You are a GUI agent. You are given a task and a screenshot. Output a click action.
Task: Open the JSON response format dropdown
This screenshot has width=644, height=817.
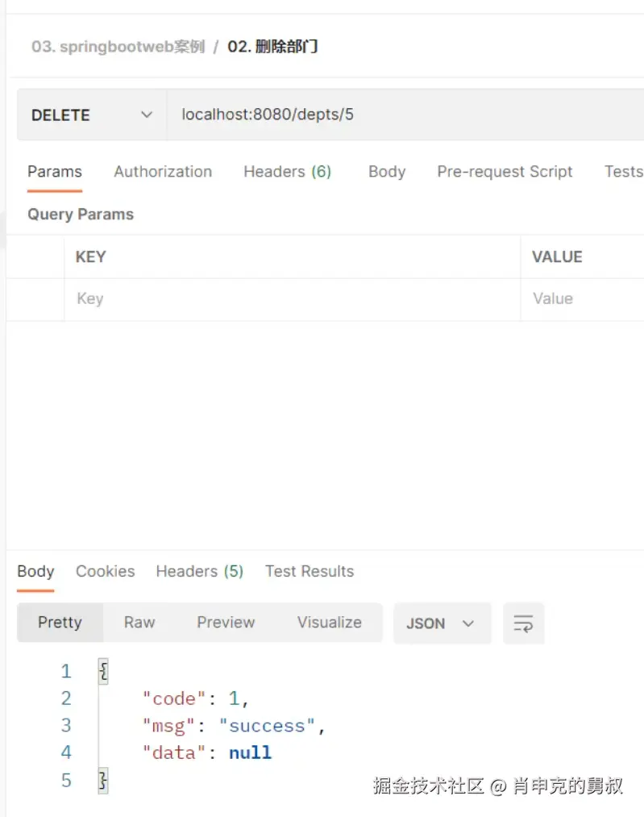[441, 623]
